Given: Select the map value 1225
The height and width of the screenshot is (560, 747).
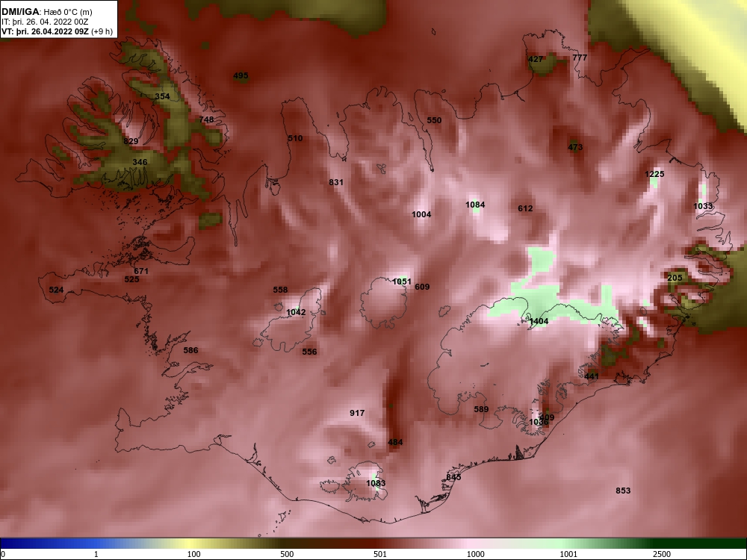Looking at the screenshot, I should [x=654, y=174].
